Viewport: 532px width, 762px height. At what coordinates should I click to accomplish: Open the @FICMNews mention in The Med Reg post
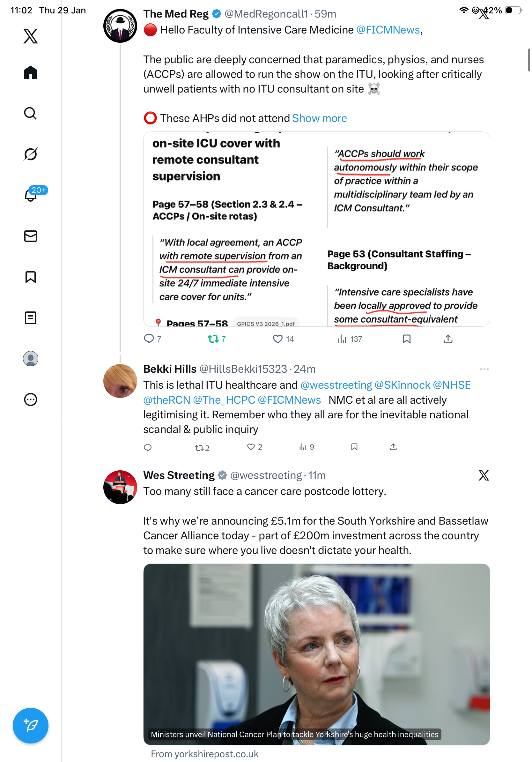[388, 30]
